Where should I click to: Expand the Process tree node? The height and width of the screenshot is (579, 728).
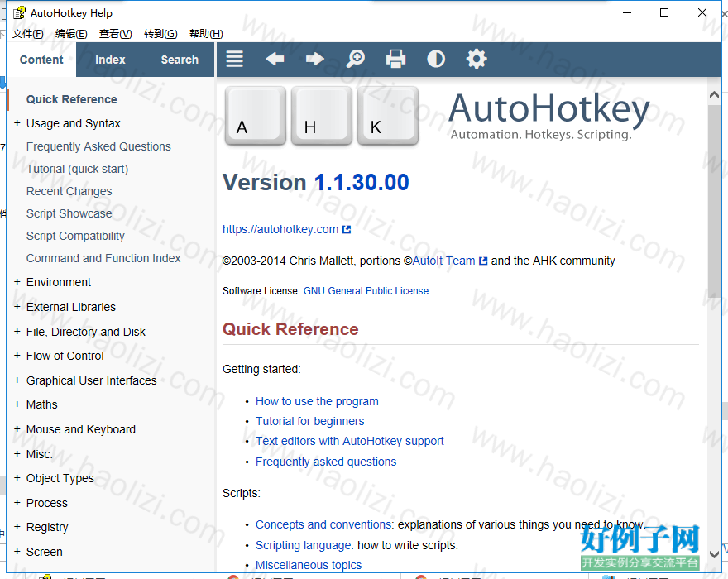pyautogui.click(x=17, y=502)
